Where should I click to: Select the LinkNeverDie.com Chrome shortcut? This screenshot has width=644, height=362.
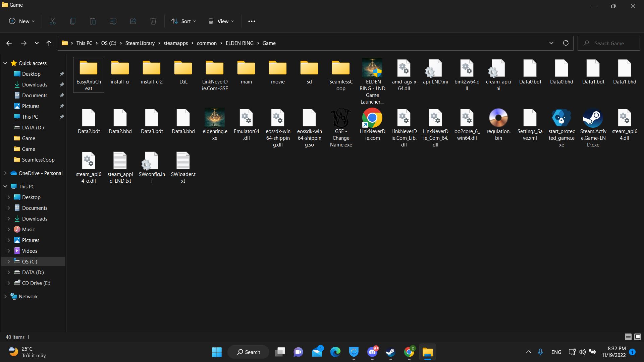point(372,124)
